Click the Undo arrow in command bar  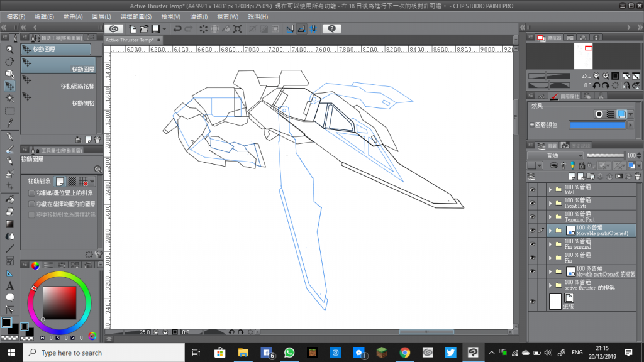(x=177, y=29)
